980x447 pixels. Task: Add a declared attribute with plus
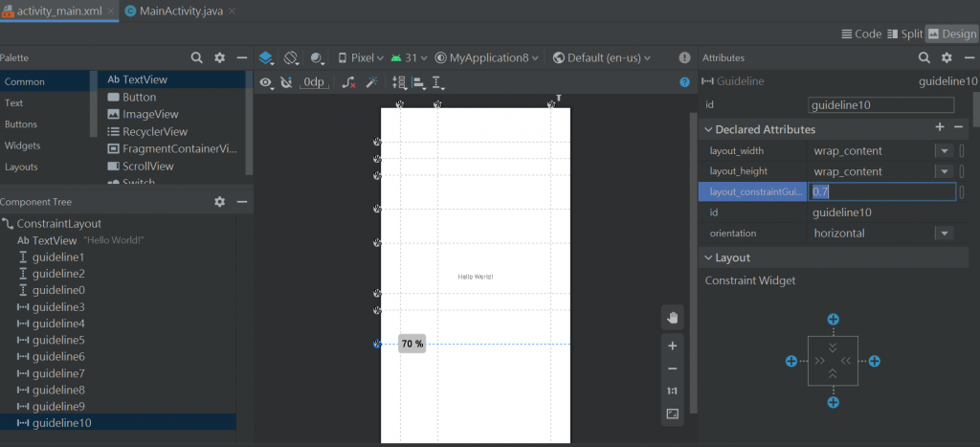click(x=940, y=127)
